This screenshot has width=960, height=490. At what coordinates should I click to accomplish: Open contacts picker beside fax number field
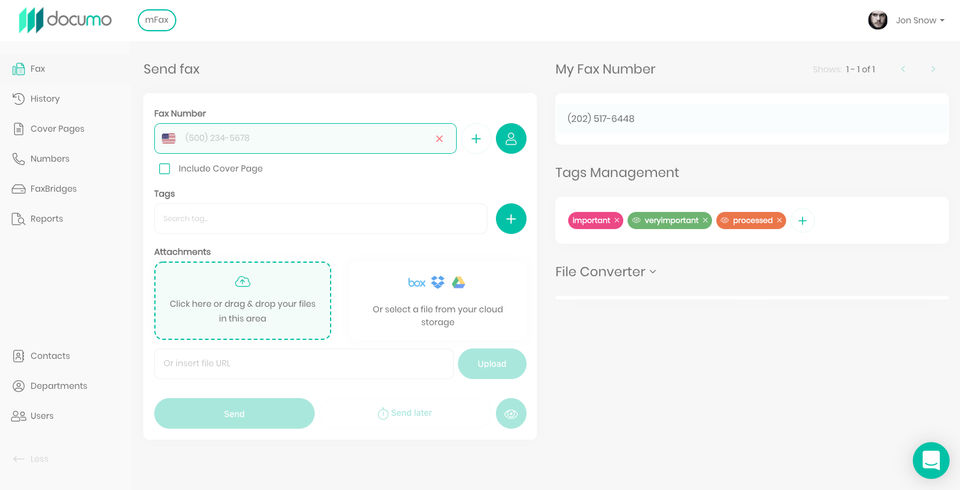tap(511, 138)
